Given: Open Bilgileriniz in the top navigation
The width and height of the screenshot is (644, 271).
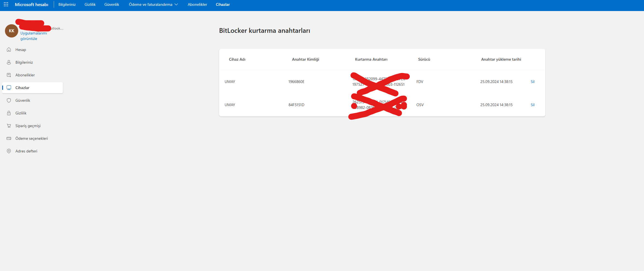Looking at the screenshot, I should point(67,4).
